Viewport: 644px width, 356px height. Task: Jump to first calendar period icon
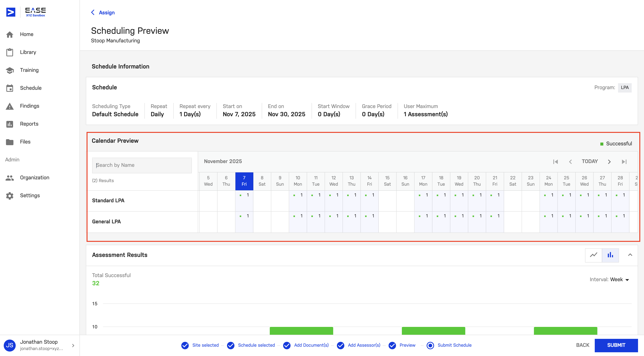pos(556,162)
